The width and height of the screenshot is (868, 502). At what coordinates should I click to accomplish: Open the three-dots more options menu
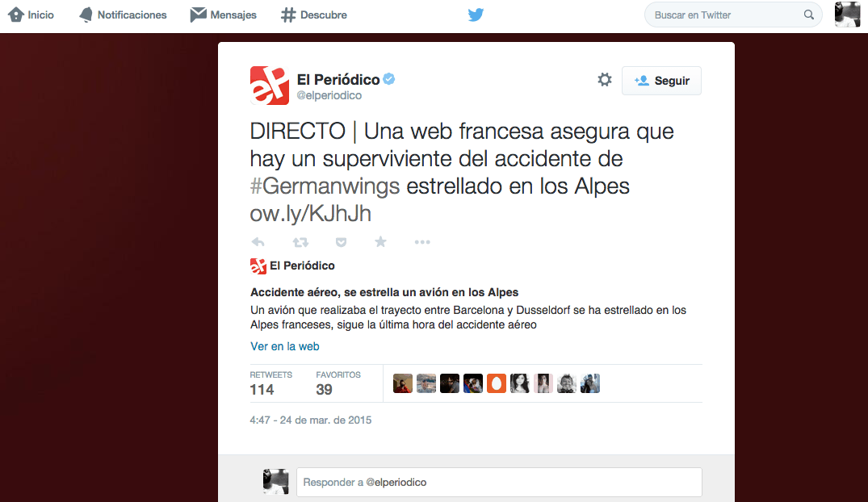coord(422,242)
